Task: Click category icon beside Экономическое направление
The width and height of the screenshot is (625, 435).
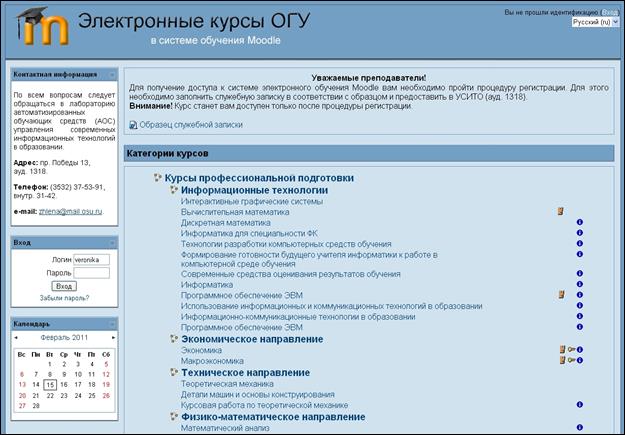Action: (x=174, y=339)
